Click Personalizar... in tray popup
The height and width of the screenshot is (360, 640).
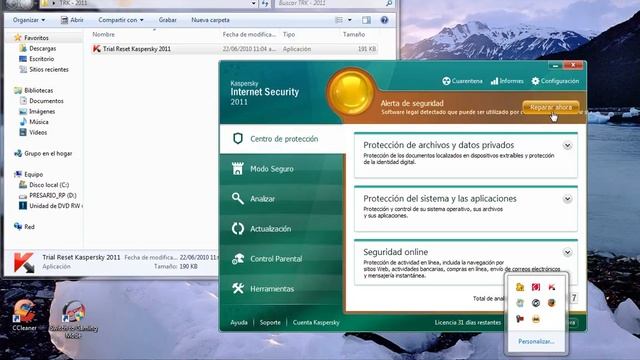pyautogui.click(x=536, y=341)
